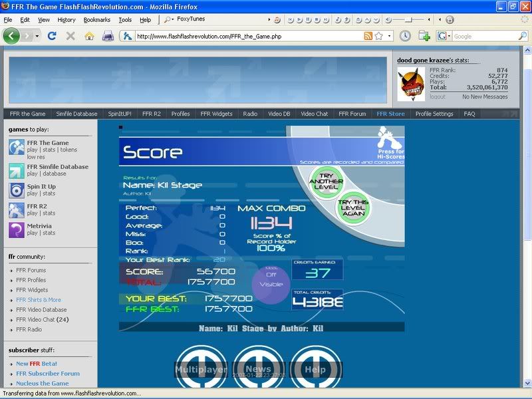Open the address bar URL history dropdown
532x399 pixels.
click(x=390, y=36)
